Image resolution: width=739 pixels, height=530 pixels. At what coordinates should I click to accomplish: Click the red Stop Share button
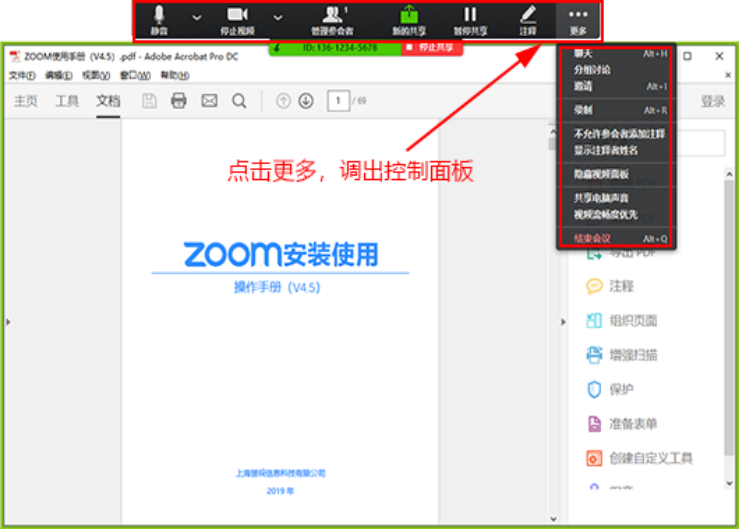point(432,48)
